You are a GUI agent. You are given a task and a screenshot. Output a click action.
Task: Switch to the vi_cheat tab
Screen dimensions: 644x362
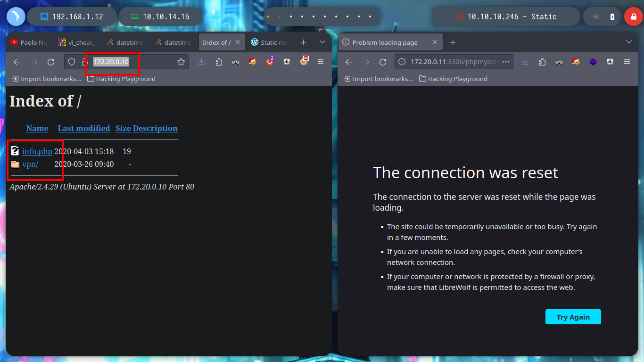[76, 42]
